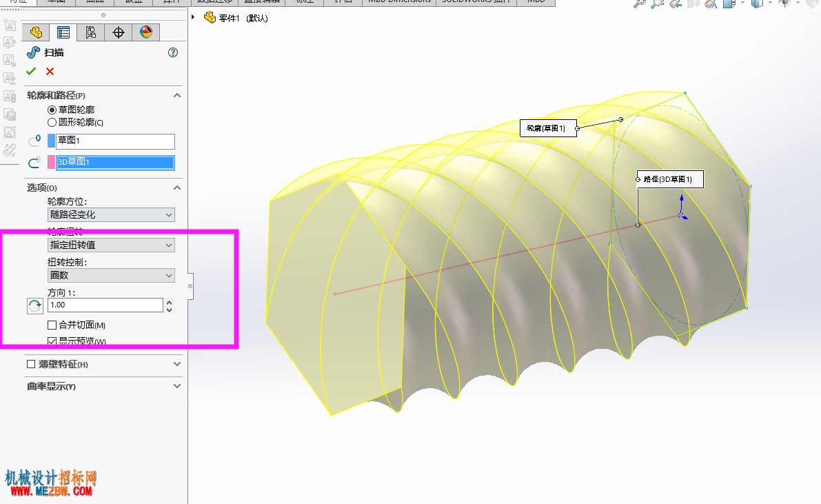Collapse the 选项(O) section

[x=177, y=188]
